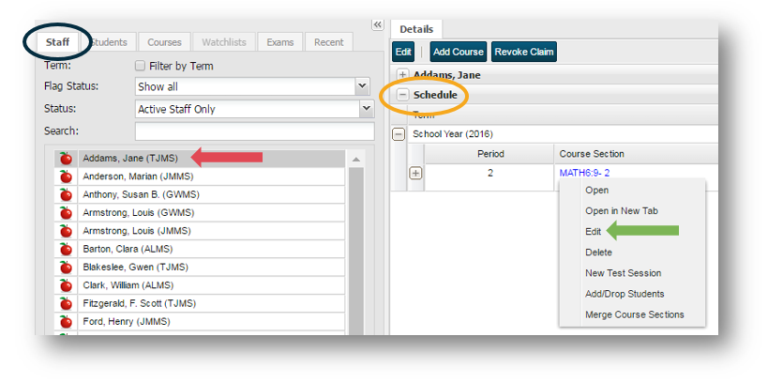Viewport: 768px width, 383px height.
Task: Select Clark, William (ALMS) row
Action: [211, 286]
